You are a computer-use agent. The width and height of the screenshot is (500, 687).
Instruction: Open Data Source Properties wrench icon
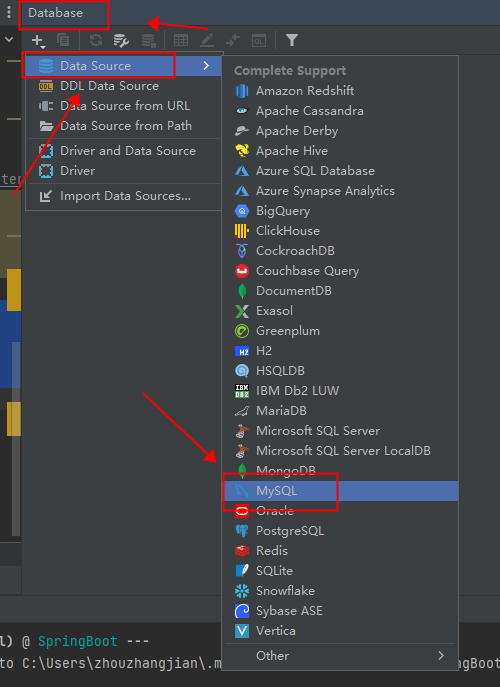[x=121, y=40]
